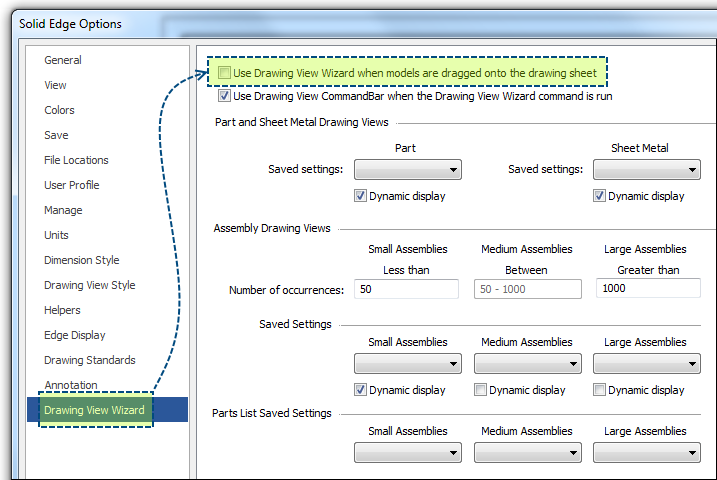Open Saved Settings Large Assemblies dropdown
The image size is (717, 480).
[647, 364]
